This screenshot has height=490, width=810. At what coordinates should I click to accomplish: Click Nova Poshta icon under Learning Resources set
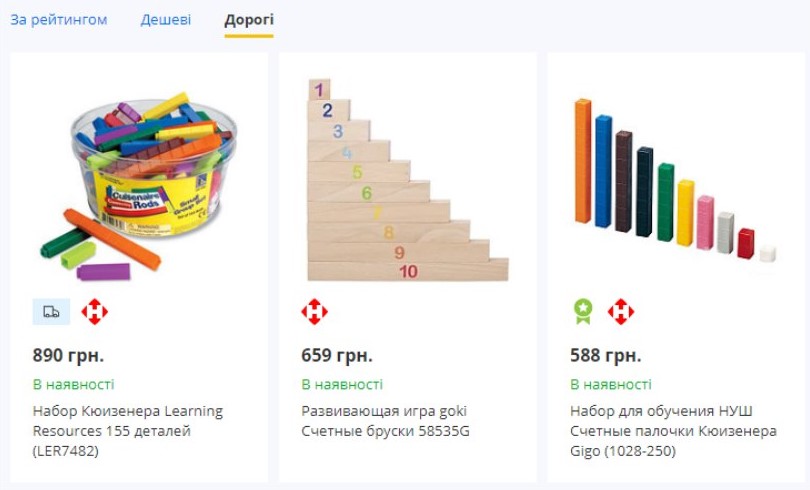[x=94, y=312]
